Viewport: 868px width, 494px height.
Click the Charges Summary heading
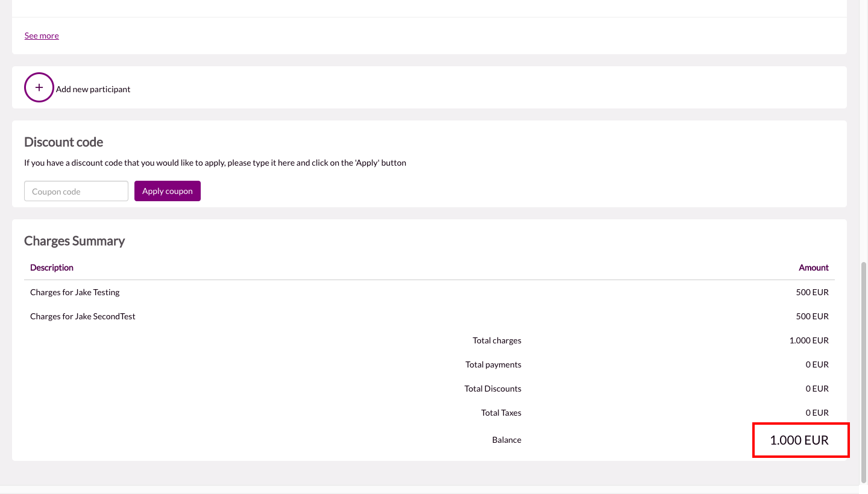[74, 241]
